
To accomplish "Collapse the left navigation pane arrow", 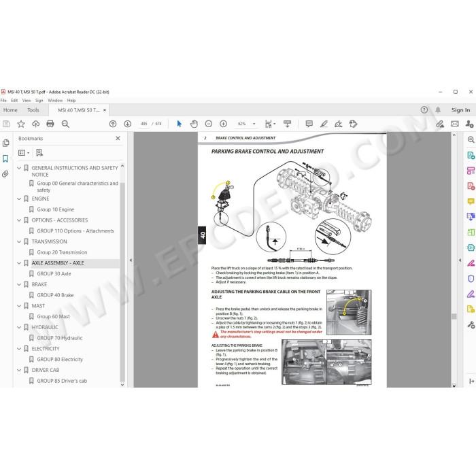I will pyautogui.click(x=131, y=260).
